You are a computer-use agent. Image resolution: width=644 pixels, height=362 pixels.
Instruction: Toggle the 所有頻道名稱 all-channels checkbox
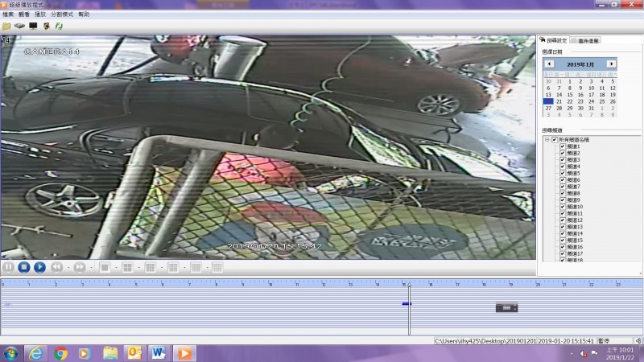554,140
